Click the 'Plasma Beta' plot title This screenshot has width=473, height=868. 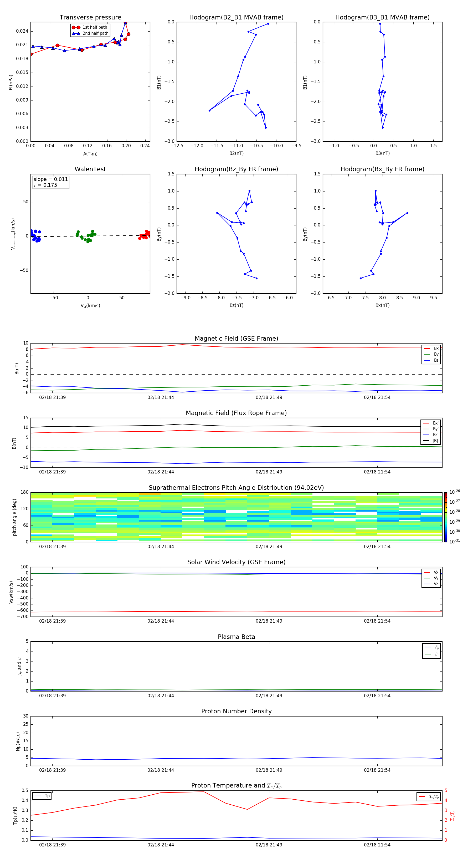point(236,637)
